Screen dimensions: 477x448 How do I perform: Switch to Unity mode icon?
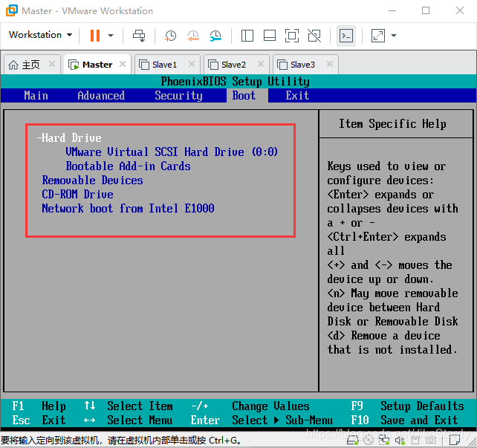pos(314,36)
